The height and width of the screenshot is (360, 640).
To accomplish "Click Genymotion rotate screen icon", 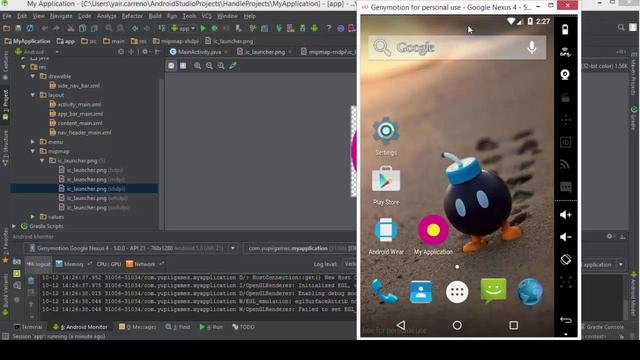I will 565,259.
